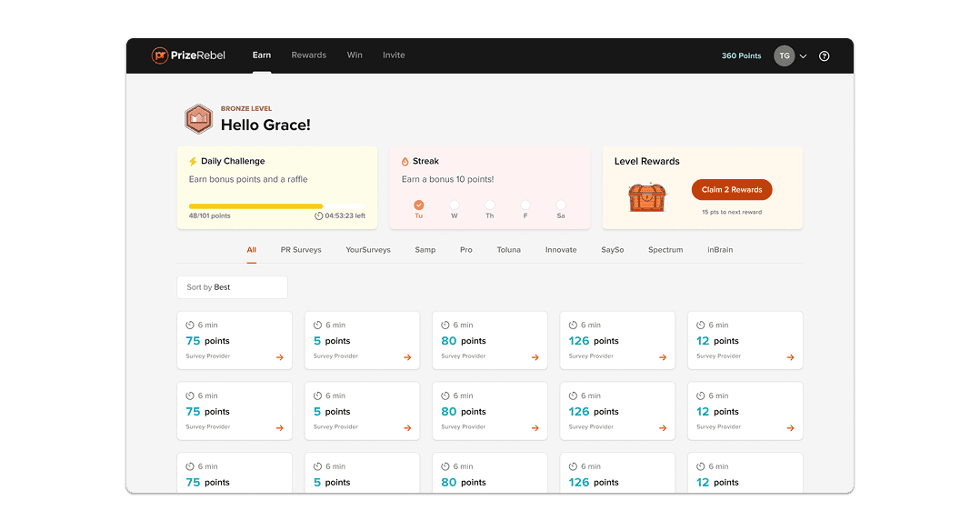Open the second-row 75 points survey arrow
Viewport: 980px width, 531px height.
[x=280, y=428]
